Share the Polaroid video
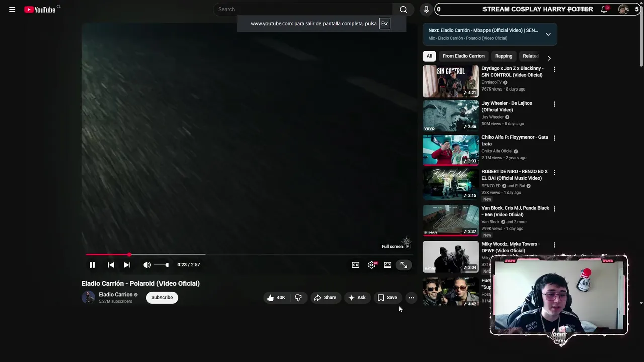Image resolution: width=644 pixels, height=362 pixels. pyautogui.click(x=325, y=298)
